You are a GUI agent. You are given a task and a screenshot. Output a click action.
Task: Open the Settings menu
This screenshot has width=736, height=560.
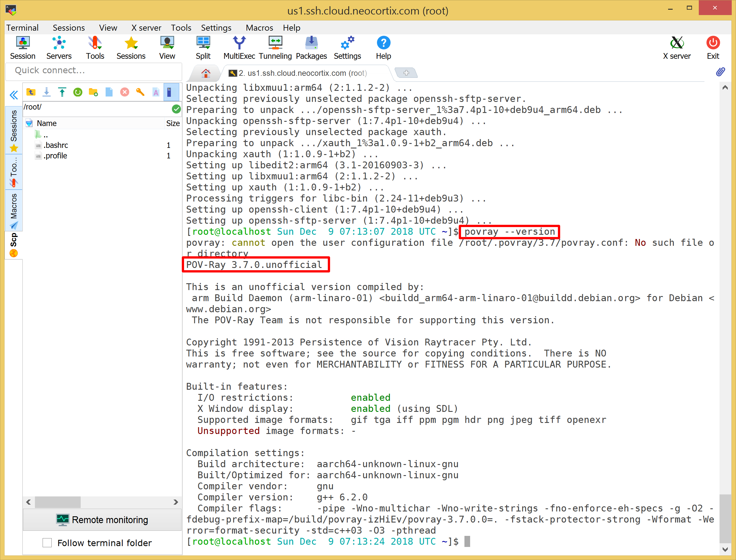click(216, 28)
